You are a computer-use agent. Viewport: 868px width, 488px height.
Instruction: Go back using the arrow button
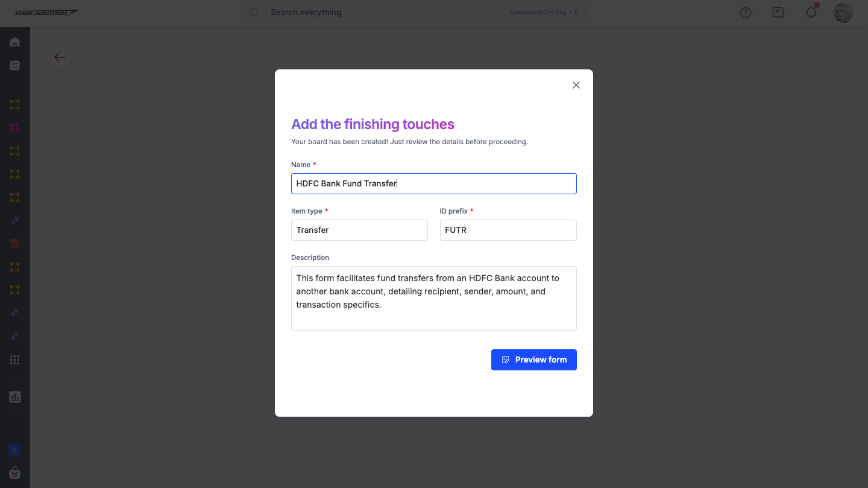point(60,57)
